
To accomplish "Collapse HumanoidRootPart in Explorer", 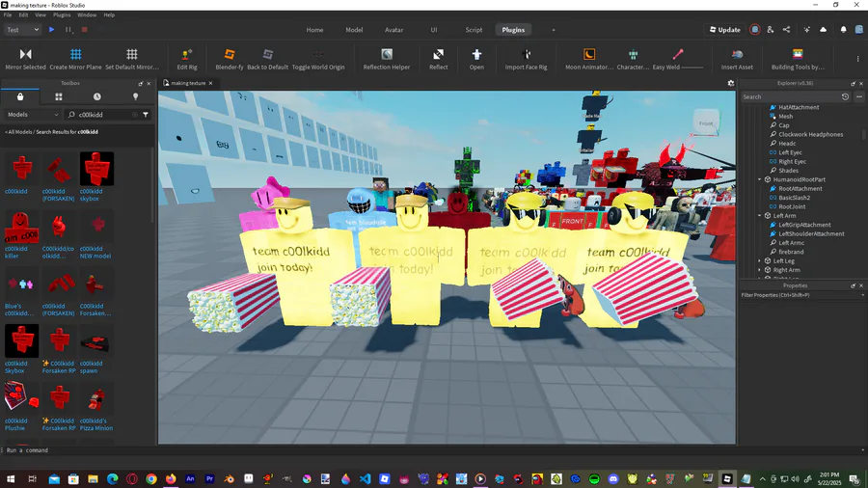I will click(x=760, y=179).
